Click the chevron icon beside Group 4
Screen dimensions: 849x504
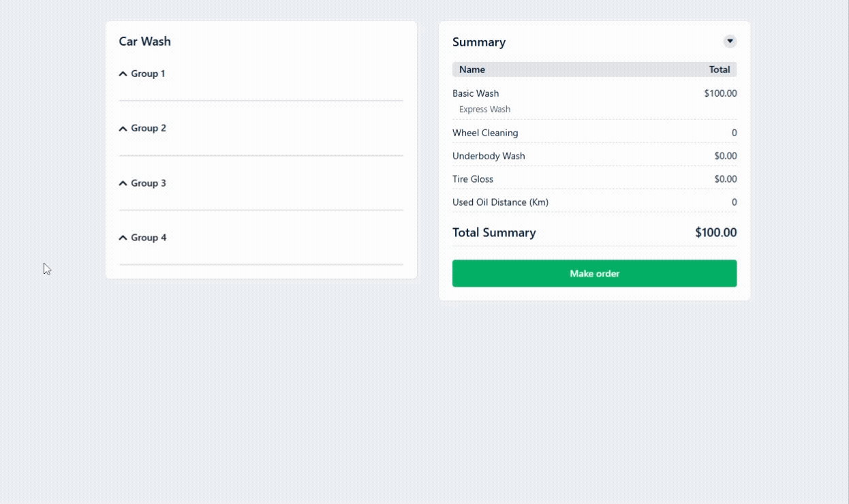tap(123, 238)
